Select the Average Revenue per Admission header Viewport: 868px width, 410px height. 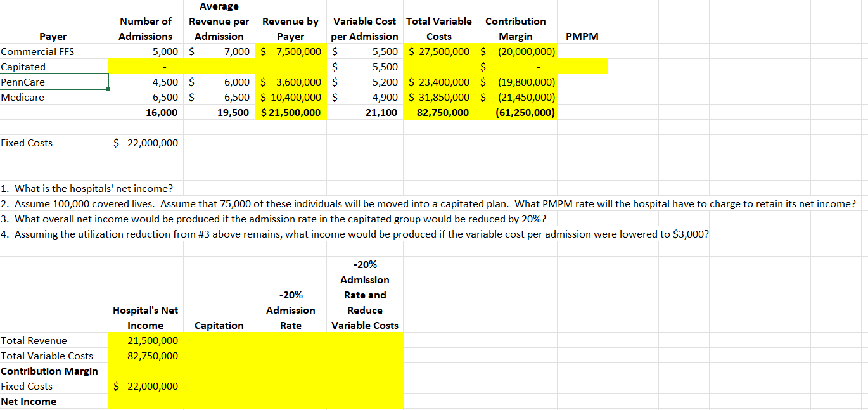(x=219, y=21)
